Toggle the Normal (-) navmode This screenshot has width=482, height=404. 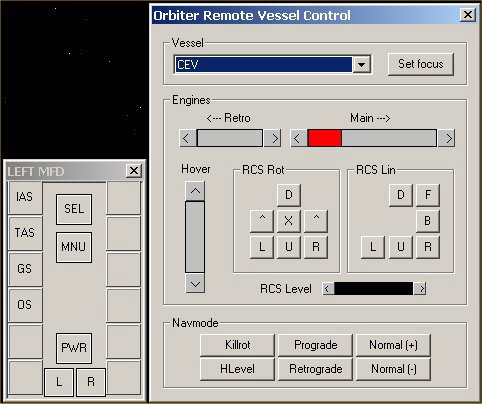pos(393,369)
